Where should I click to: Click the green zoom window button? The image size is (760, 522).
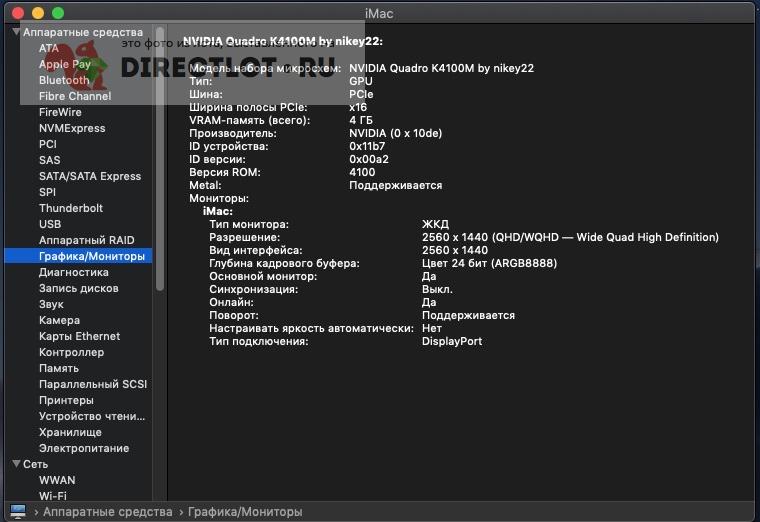pos(58,13)
